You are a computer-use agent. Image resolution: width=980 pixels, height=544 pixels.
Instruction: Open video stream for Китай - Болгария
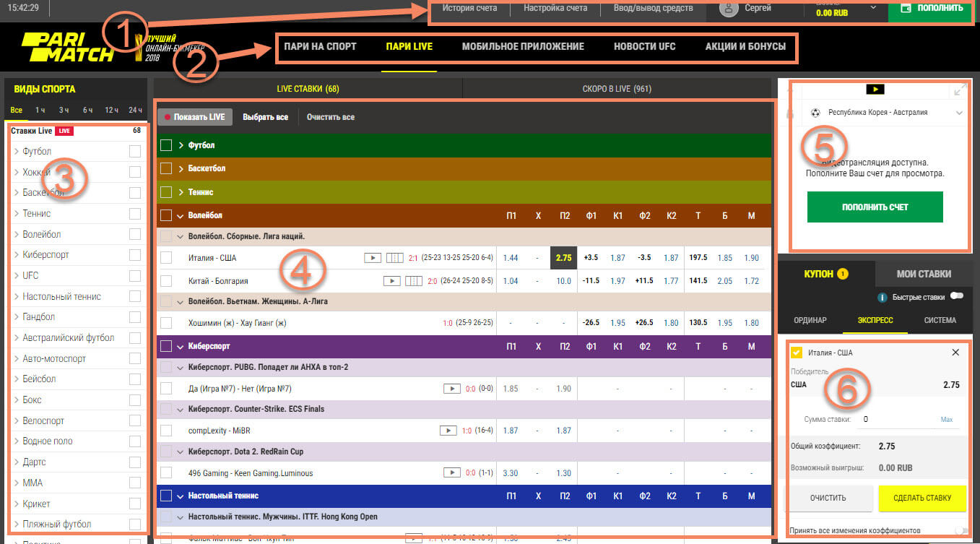[391, 281]
